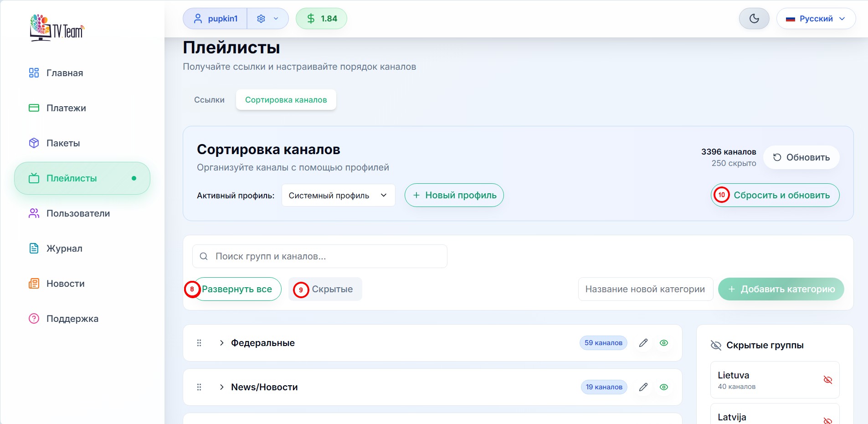This screenshot has width=868, height=424.
Task: Open the Русский language selector
Action: (816, 18)
